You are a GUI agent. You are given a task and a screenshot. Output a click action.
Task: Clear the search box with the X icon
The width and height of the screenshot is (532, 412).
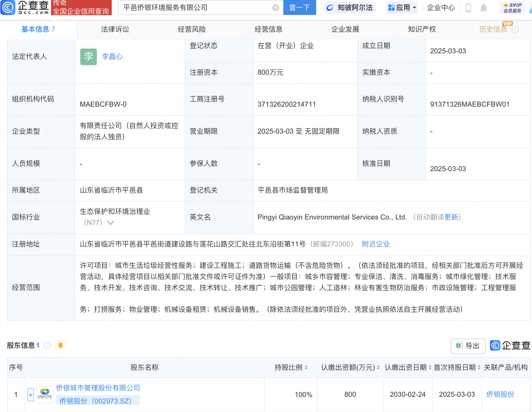coord(275,8)
